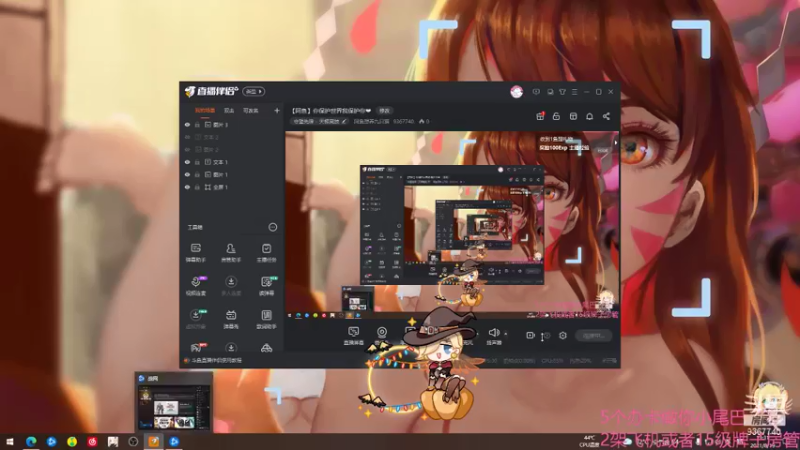Select the 图片 3 layer row
800x450 pixels.
(x=232, y=125)
